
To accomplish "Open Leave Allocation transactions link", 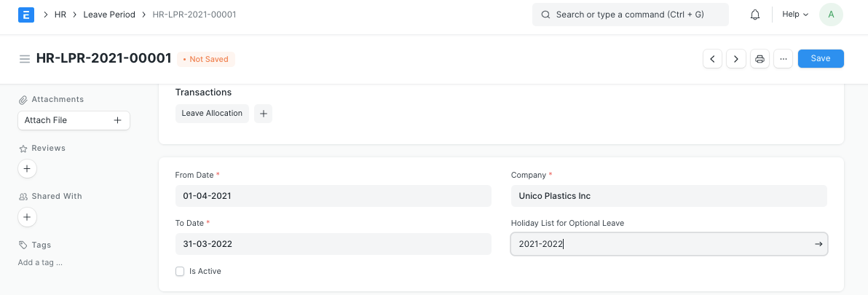I will (x=212, y=114).
